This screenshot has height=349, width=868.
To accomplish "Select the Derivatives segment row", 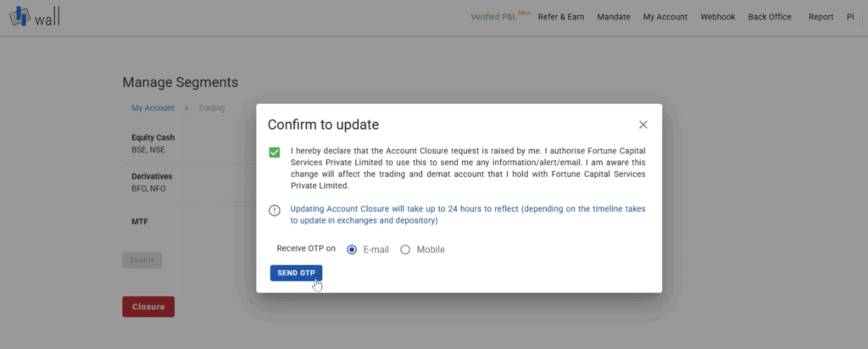I will click(189, 182).
